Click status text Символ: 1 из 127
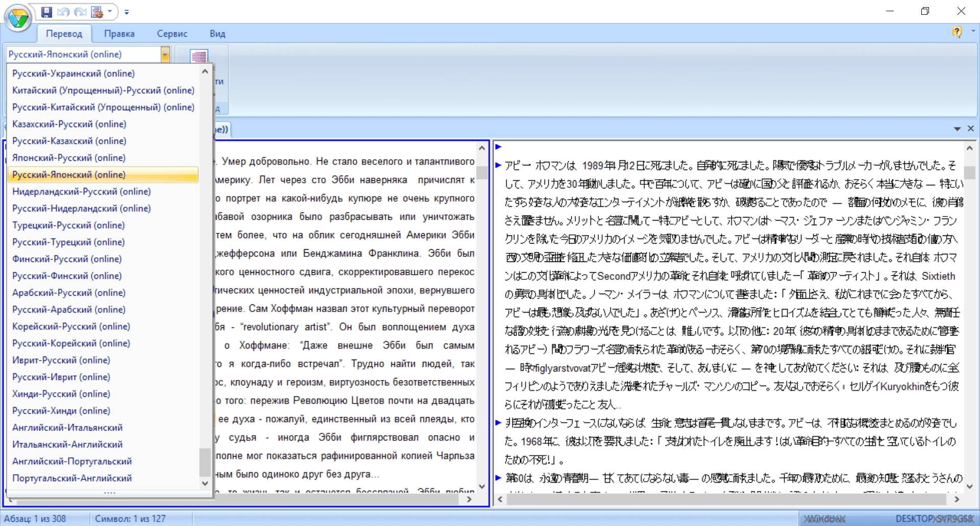This screenshot has height=526, width=980. click(x=130, y=518)
